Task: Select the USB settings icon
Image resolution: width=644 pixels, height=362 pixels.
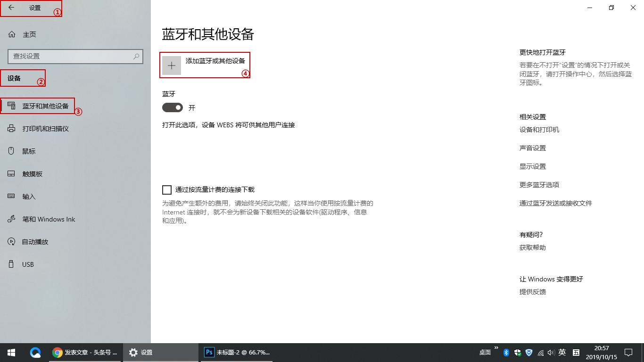Action: [11, 264]
